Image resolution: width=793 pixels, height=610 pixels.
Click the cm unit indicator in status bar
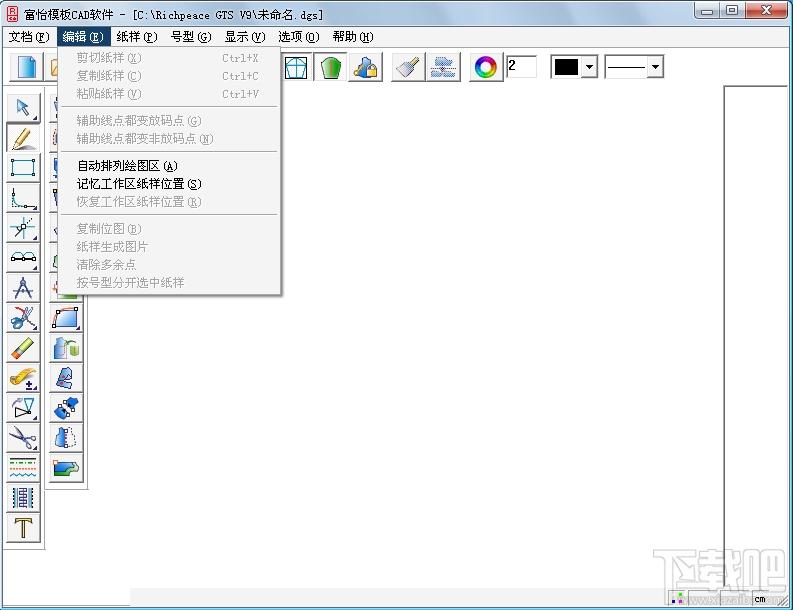click(x=760, y=599)
